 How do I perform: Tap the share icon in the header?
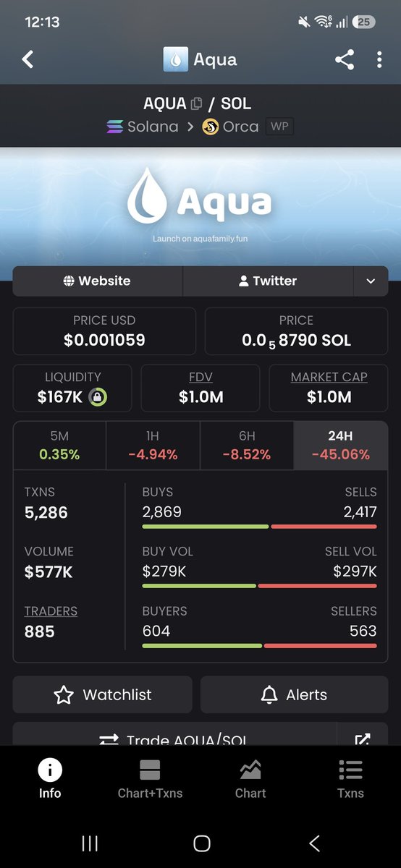click(x=345, y=60)
